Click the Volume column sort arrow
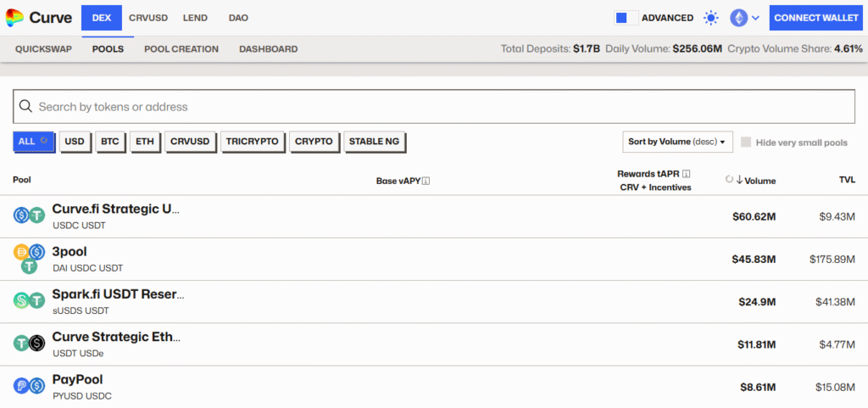868x408 pixels. pos(739,181)
